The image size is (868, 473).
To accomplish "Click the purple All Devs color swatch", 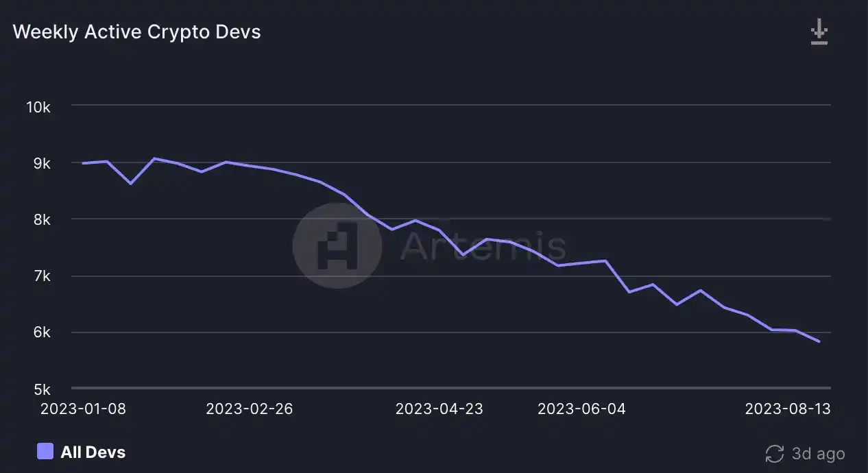I will pyautogui.click(x=45, y=451).
